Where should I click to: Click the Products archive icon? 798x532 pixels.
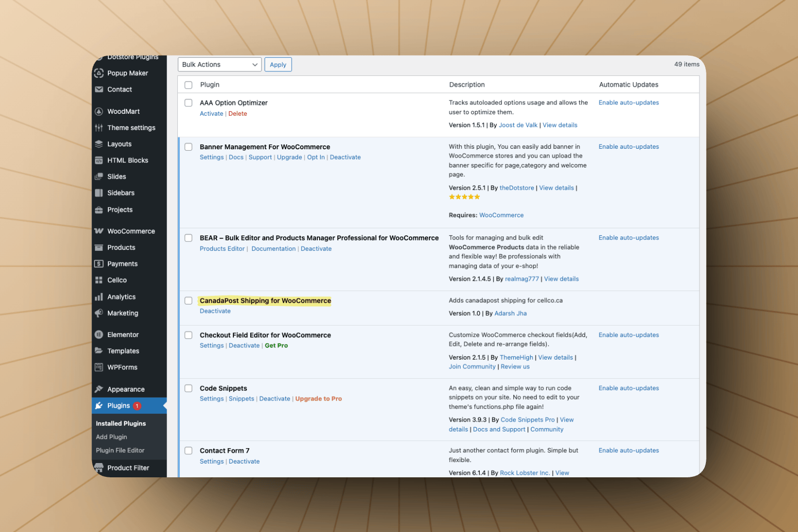tap(99, 247)
